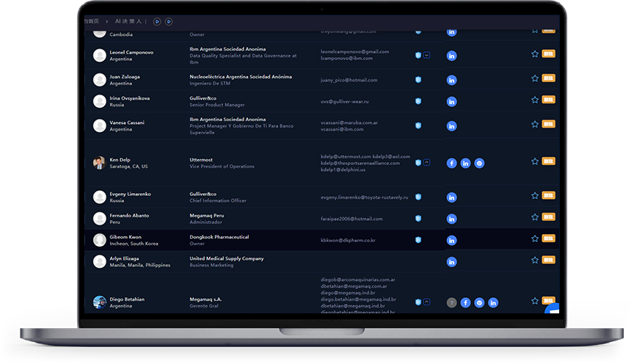
Task: Click the orange button in Arlyn Elizaga's row
Action: [548, 260]
